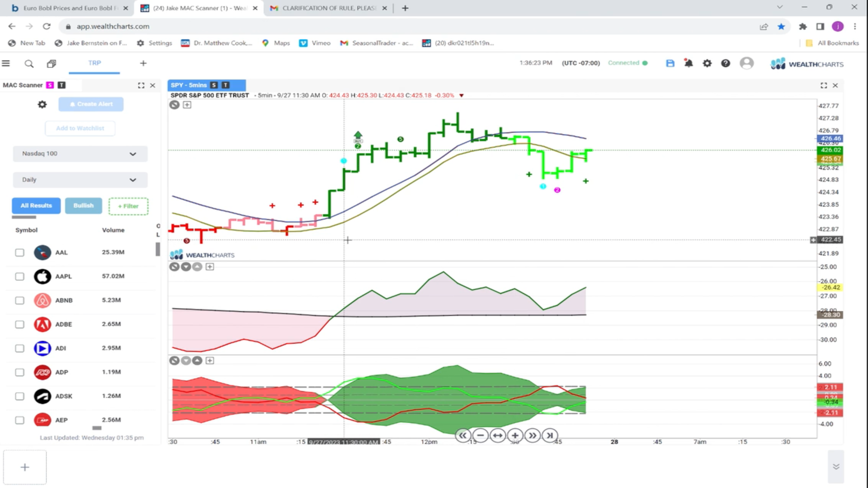
Task: Sort scanner list by Symbol column
Action: [x=26, y=230]
